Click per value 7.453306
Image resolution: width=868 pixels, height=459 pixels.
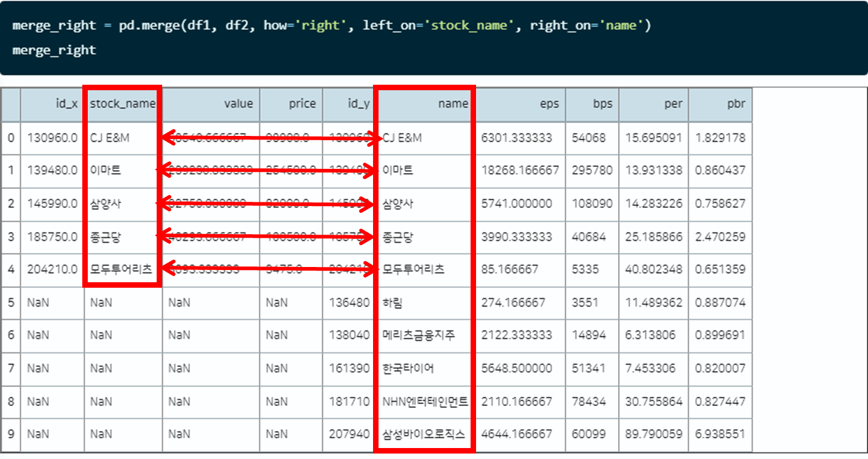[650, 368]
